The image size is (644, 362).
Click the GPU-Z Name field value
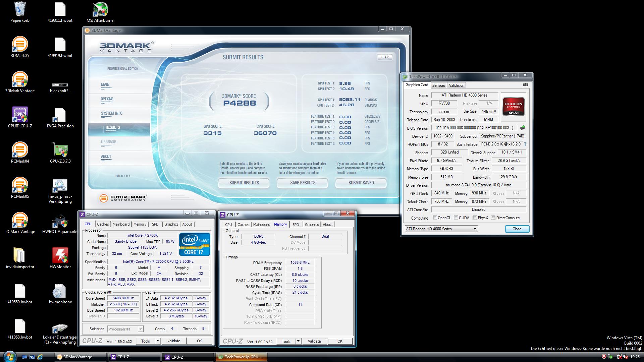pos(464,95)
